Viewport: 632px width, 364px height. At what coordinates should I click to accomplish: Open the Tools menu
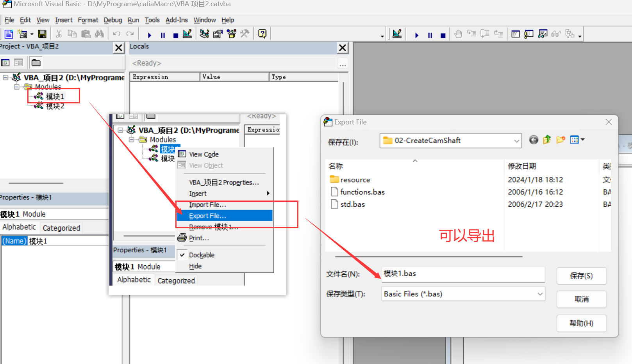click(x=152, y=20)
